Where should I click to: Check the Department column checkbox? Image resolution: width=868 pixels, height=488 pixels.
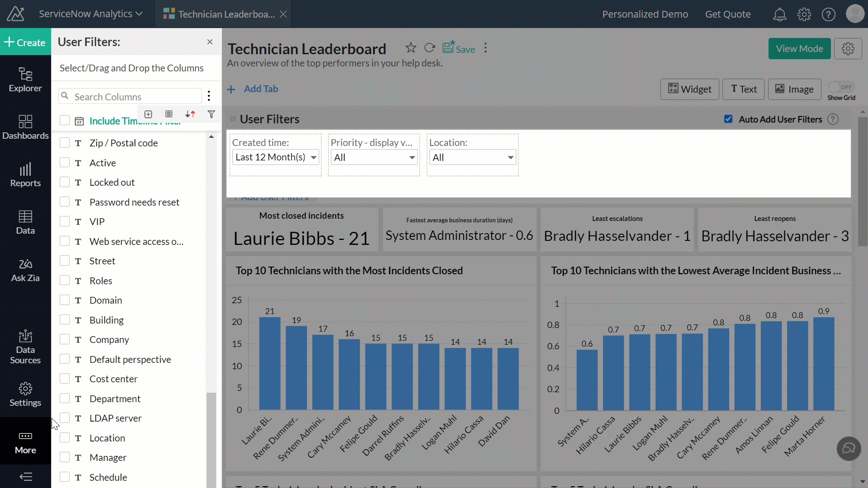tap(64, 398)
